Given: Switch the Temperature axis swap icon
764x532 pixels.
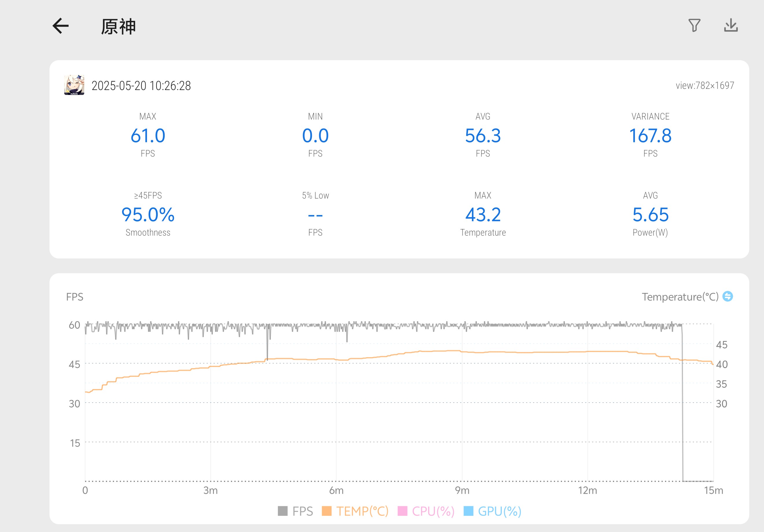Looking at the screenshot, I should point(728,296).
